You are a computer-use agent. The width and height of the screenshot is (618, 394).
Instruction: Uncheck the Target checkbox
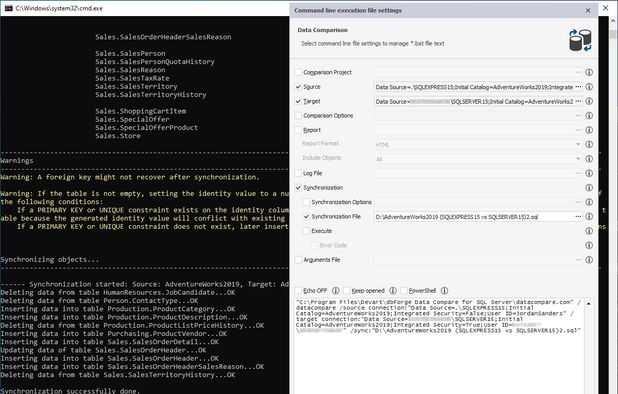click(298, 101)
